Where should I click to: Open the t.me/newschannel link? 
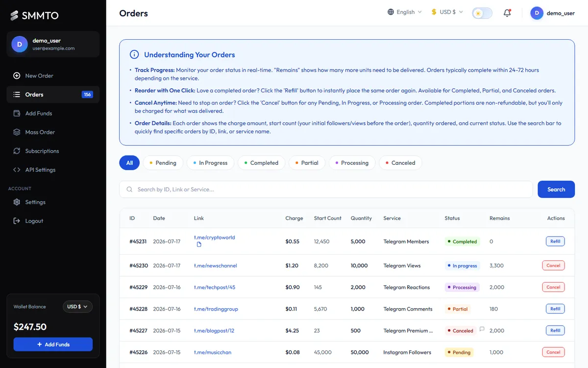pos(216,265)
